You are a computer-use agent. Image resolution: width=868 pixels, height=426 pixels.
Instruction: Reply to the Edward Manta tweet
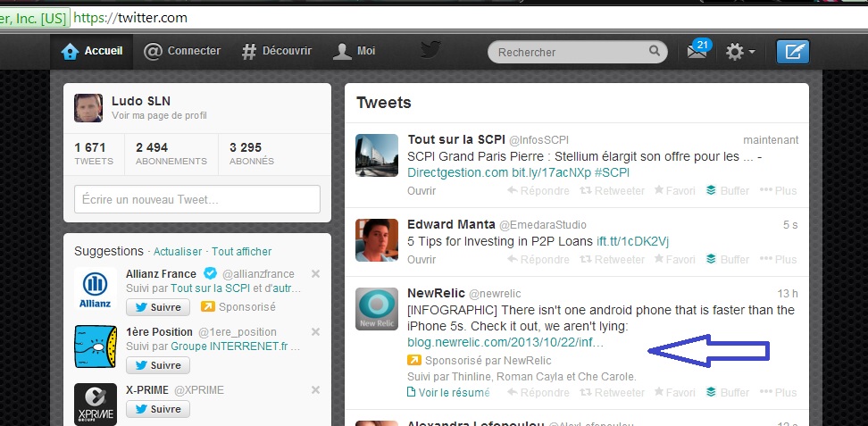(x=538, y=259)
